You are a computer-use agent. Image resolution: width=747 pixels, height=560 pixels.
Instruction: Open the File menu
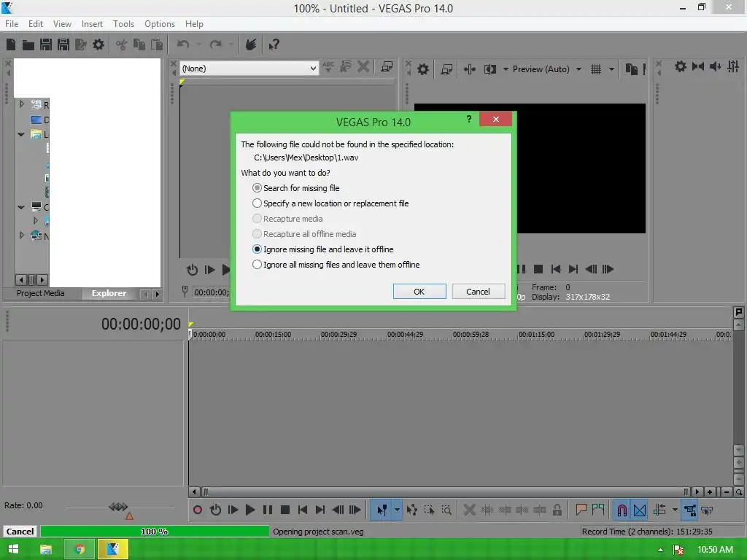[x=12, y=24]
